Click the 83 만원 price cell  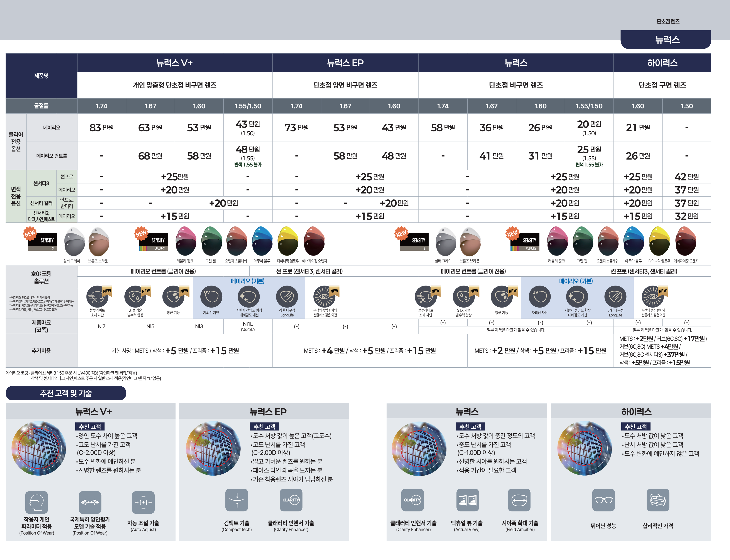click(101, 128)
